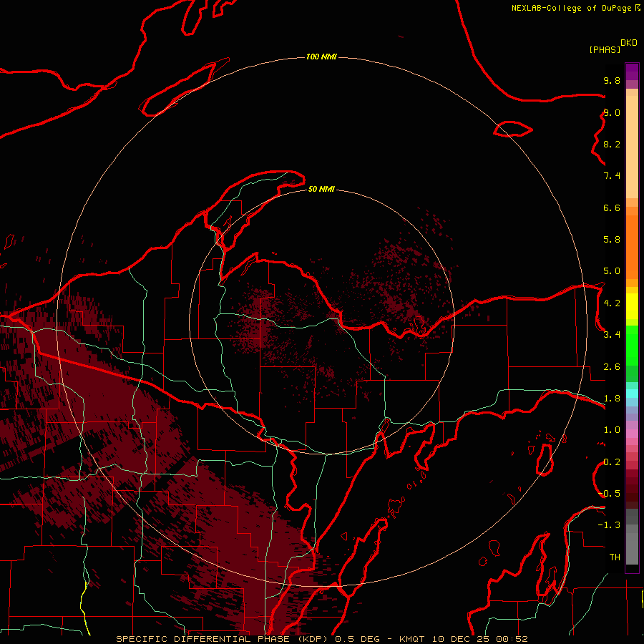This screenshot has width=644, height=644.
Task: Click the 00:52 timestamp in the footer
Action: 512,639
